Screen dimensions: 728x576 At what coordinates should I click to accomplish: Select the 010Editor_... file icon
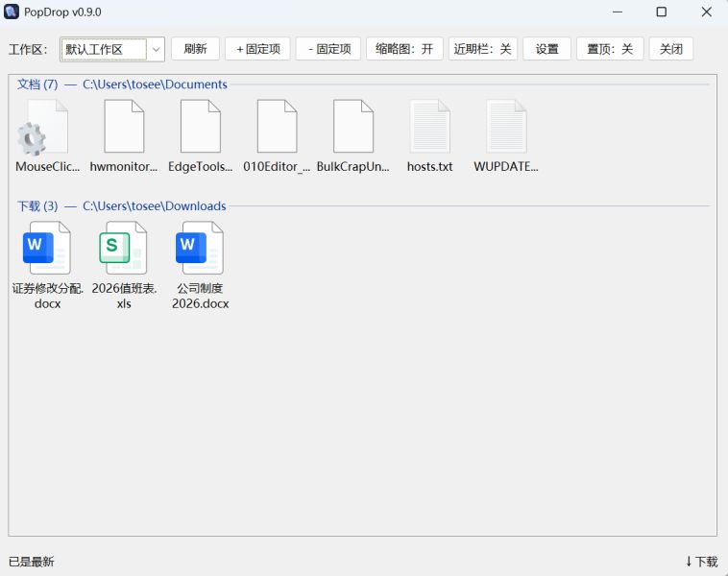coord(277,127)
